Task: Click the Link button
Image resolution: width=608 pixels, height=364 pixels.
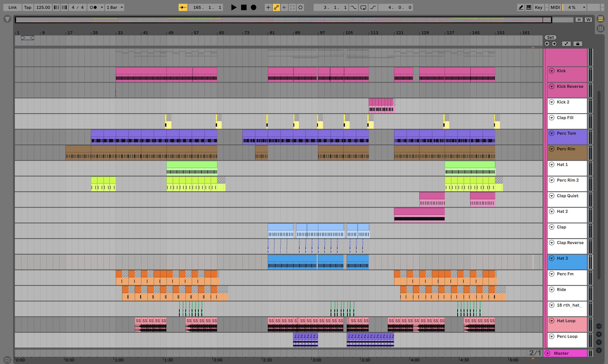Action: pos(12,7)
